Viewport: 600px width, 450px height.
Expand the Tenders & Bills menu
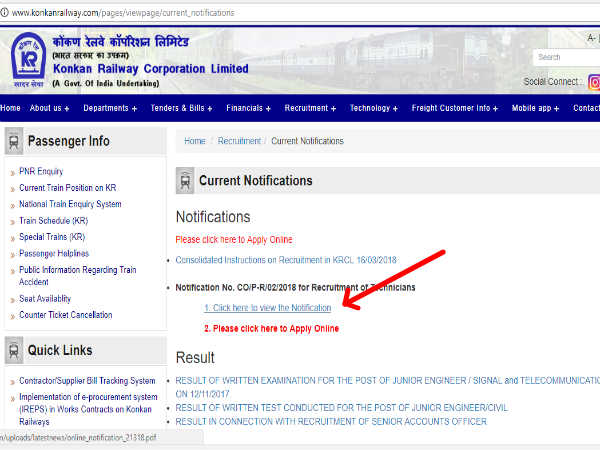(x=181, y=108)
